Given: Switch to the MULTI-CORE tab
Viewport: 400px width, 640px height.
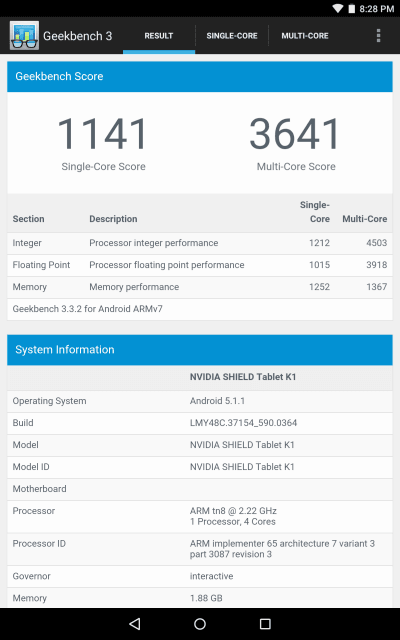Looking at the screenshot, I should tap(305, 36).
